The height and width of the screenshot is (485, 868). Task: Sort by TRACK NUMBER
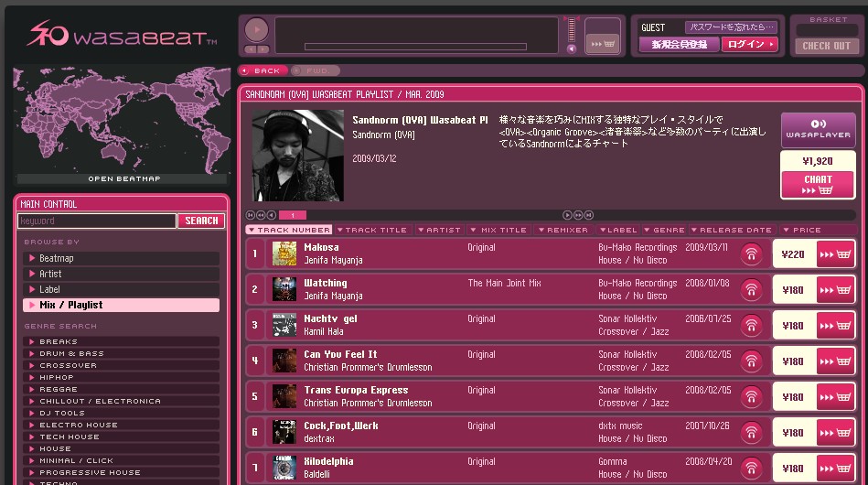click(289, 230)
